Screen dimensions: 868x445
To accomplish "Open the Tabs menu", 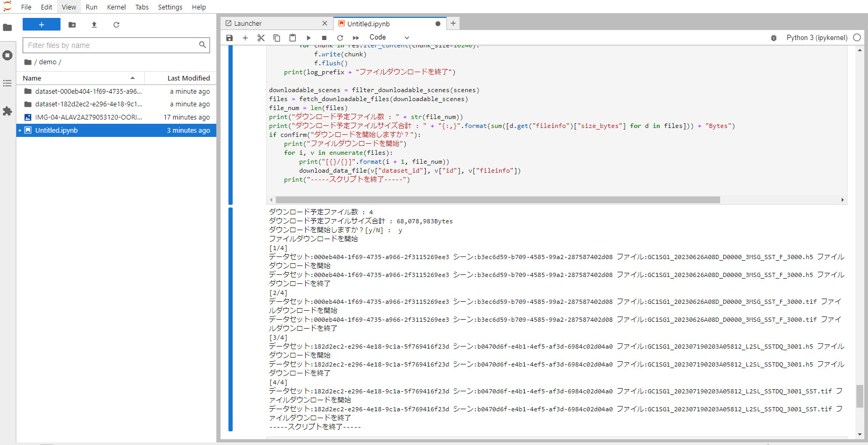I will (142, 7).
